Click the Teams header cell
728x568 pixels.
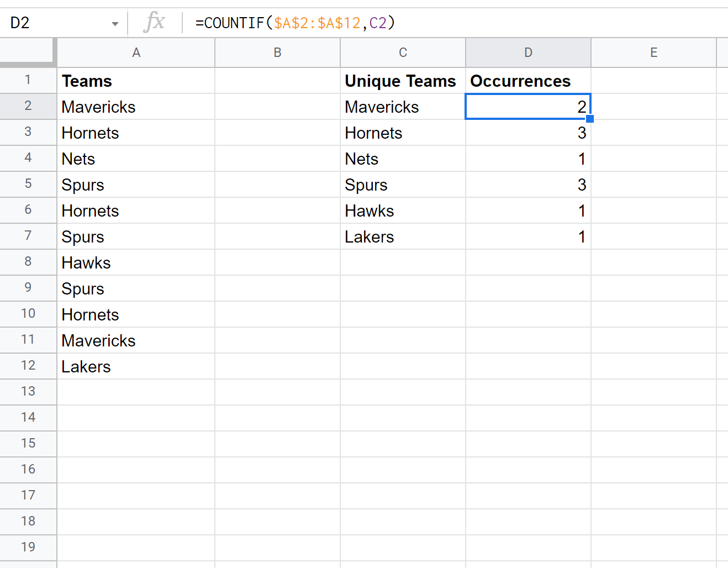[x=136, y=81]
